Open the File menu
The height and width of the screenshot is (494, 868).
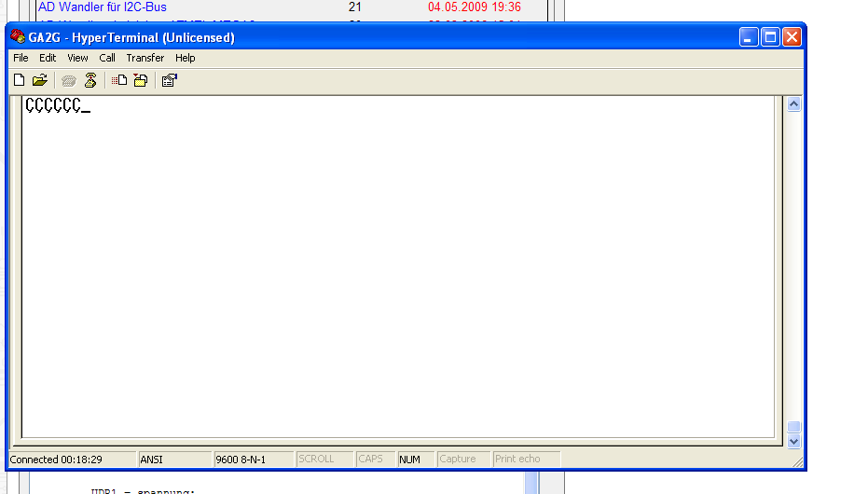(21, 58)
